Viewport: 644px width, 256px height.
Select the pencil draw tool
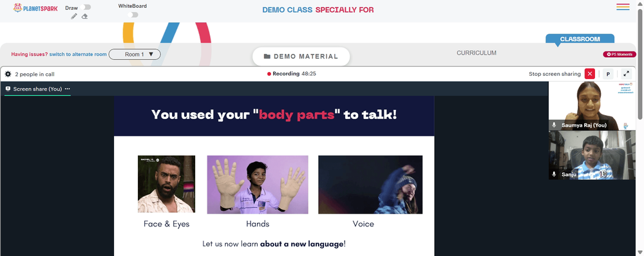(x=74, y=17)
